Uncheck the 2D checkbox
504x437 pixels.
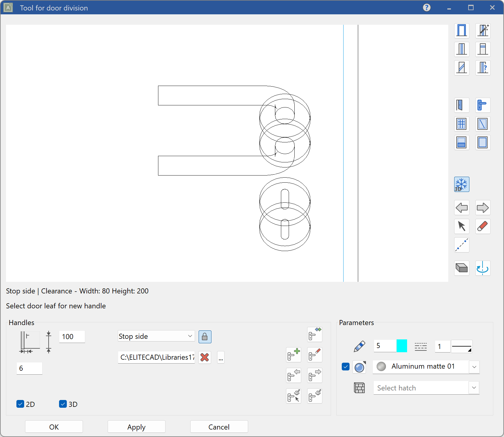(x=20, y=404)
